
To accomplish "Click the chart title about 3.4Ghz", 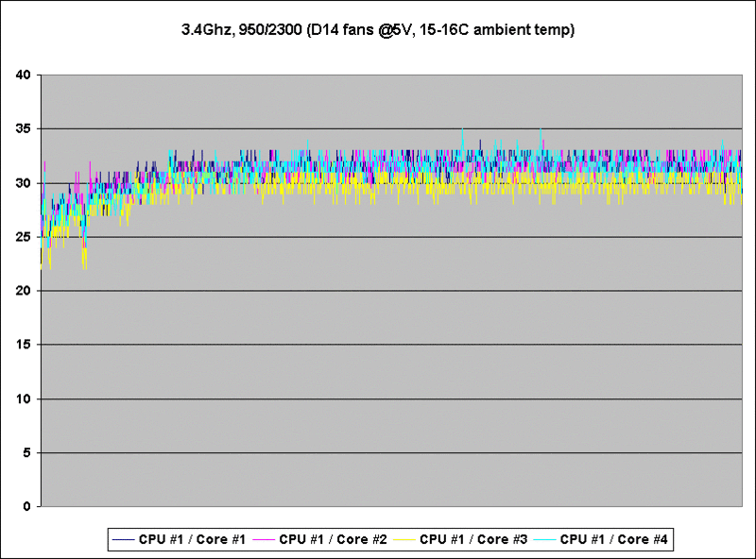I will 377,30.
